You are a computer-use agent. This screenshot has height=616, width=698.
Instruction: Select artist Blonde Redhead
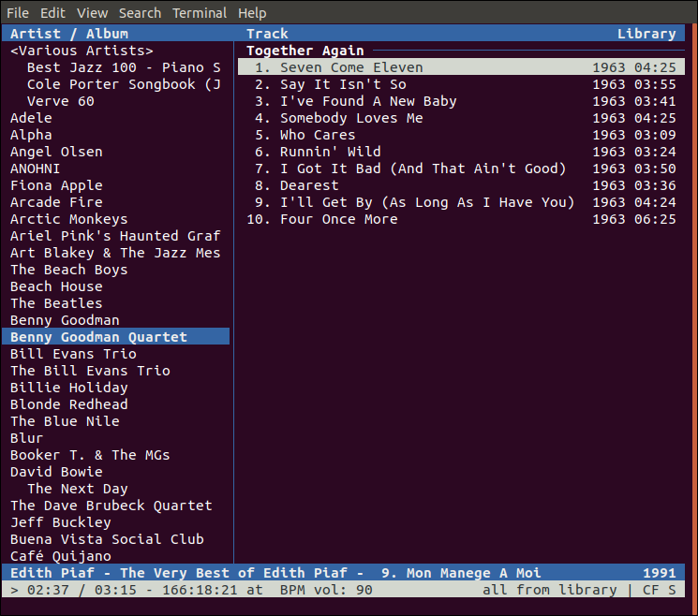coord(69,404)
